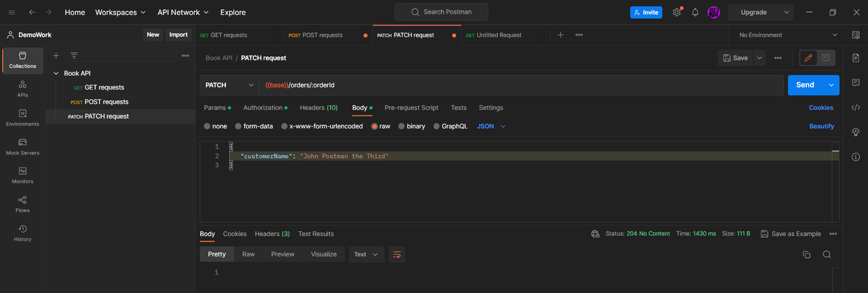
Task: Click the Search Postman box
Action: coord(441,12)
